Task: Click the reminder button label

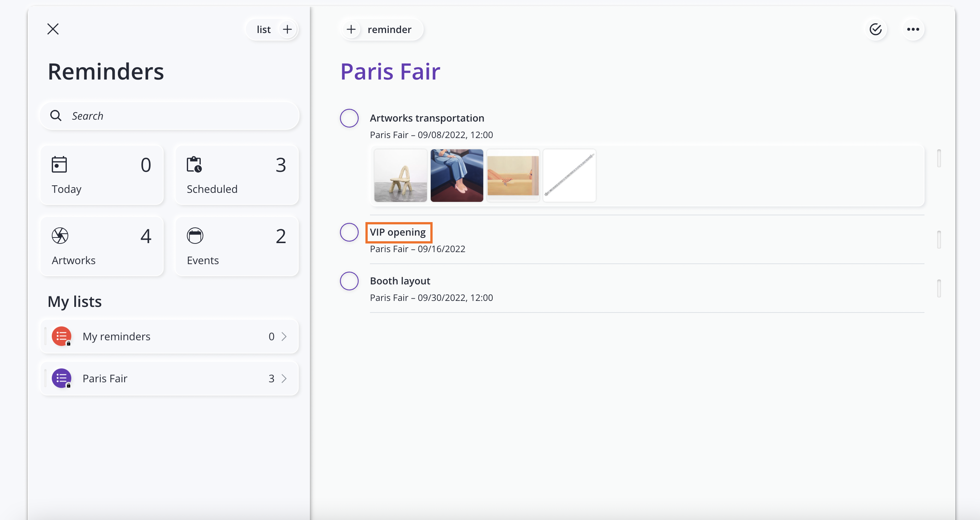Action: 389,29
